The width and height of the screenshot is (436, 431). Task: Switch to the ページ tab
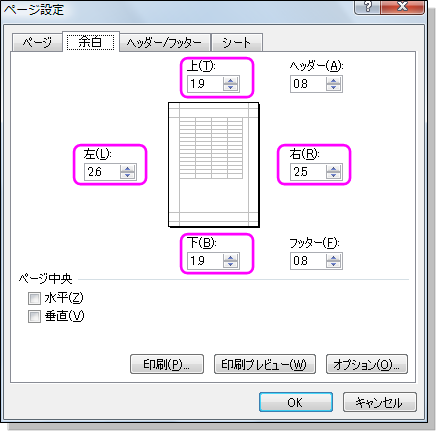click(x=37, y=42)
